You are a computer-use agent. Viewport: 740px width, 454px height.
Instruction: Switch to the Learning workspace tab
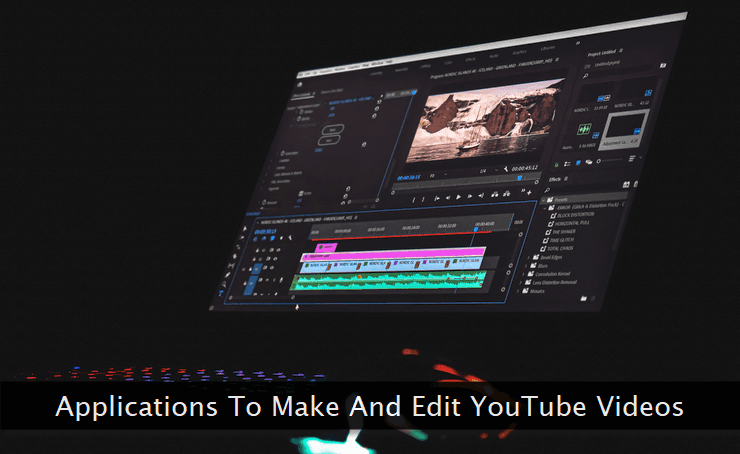pos(376,74)
